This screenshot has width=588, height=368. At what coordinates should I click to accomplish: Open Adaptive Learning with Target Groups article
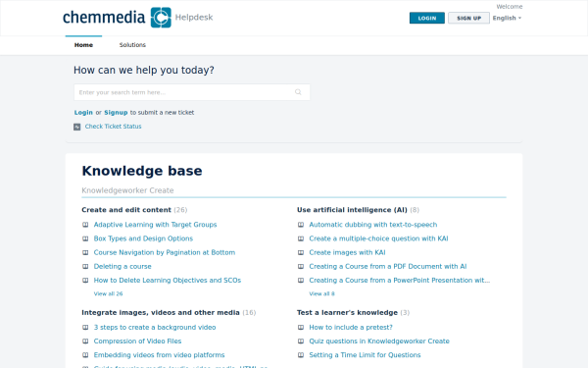click(155, 225)
